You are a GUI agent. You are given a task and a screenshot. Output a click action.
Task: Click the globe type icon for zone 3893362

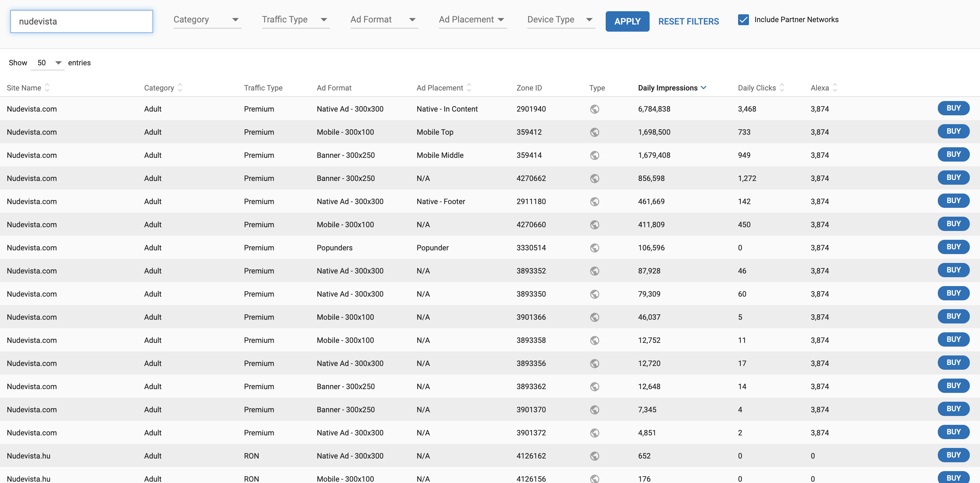click(594, 387)
